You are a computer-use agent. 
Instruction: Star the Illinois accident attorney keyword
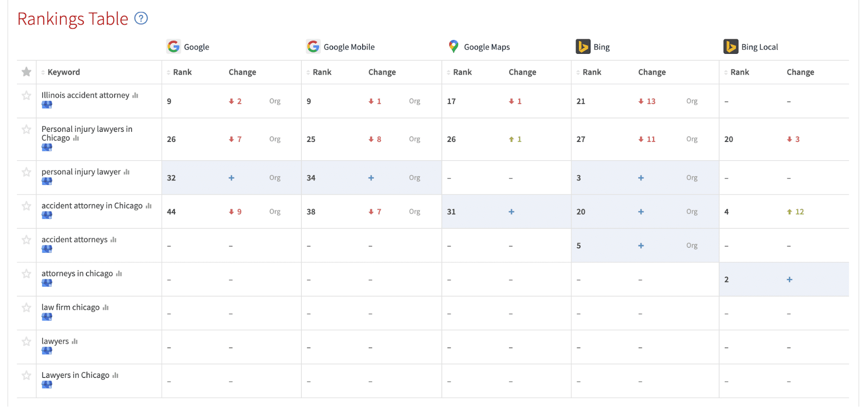tap(26, 95)
